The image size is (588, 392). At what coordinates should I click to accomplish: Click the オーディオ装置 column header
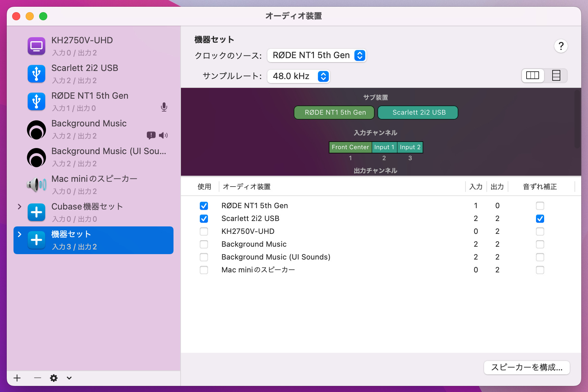tap(247, 187)
